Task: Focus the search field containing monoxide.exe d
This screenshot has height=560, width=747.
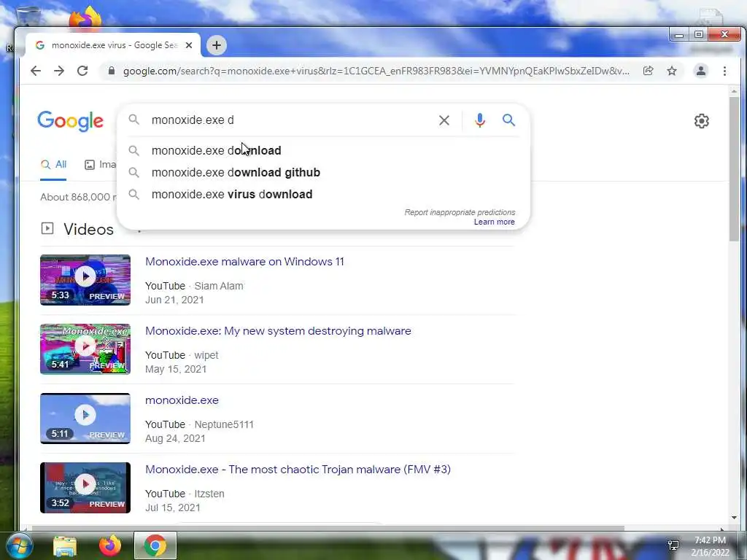Action: coord(290,120)
